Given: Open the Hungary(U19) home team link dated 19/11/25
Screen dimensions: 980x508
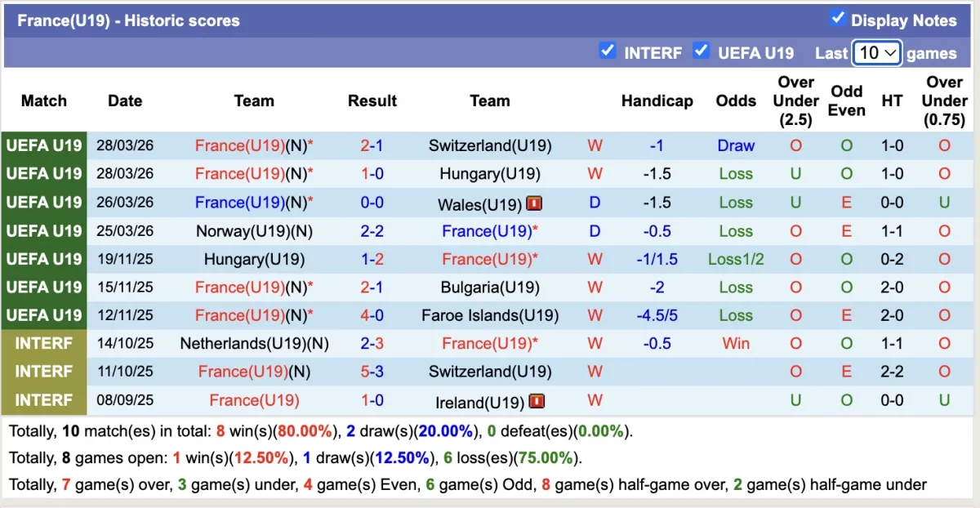Looking at the screenshot, I should (254, 260).
